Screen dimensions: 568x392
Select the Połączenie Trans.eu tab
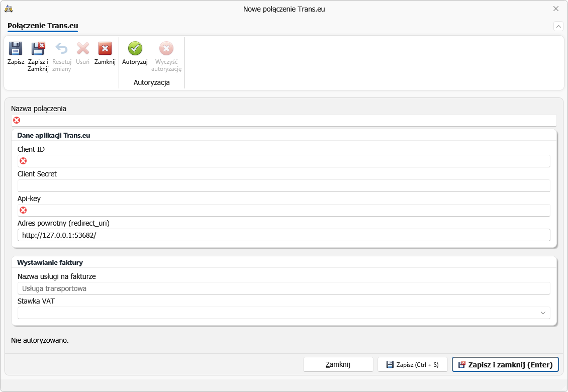coord(43,26)
